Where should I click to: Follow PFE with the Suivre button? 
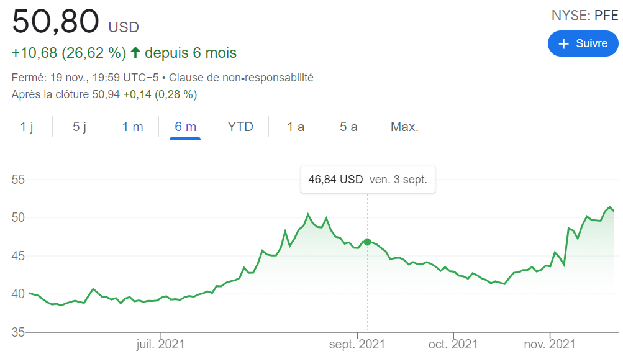coord(583,43)
